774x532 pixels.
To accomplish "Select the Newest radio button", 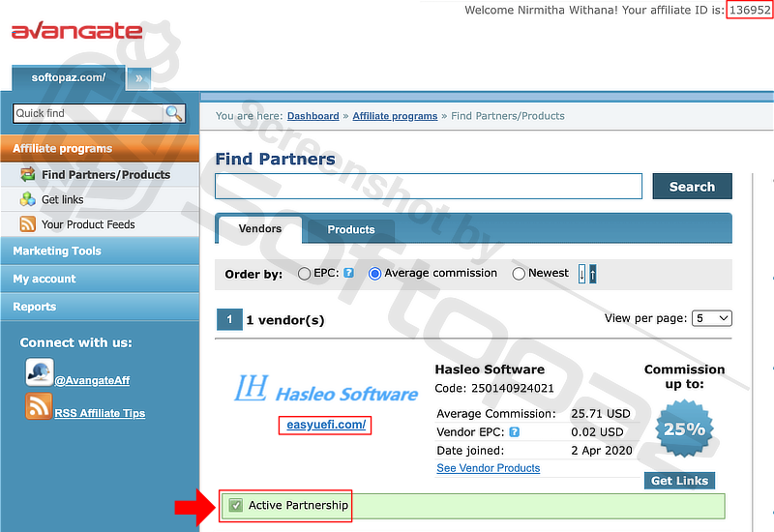I will pyautogui.click(x=519, y=274).
